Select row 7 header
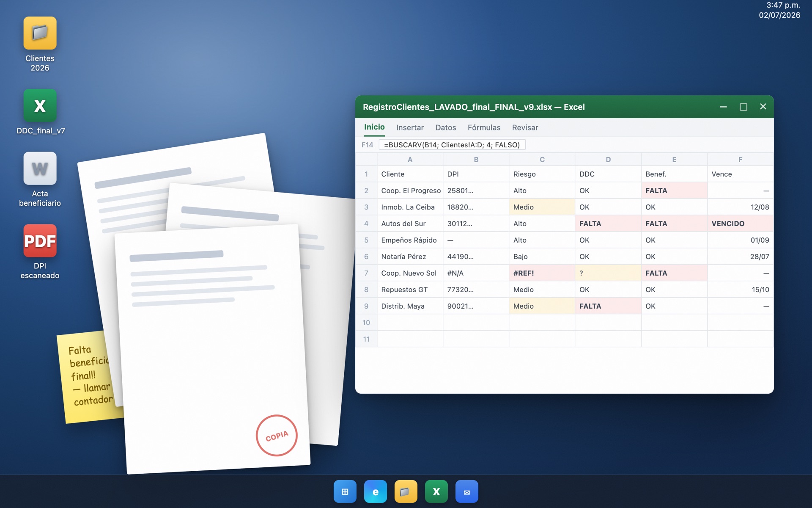The image size is (812, 508). point(366,273)
